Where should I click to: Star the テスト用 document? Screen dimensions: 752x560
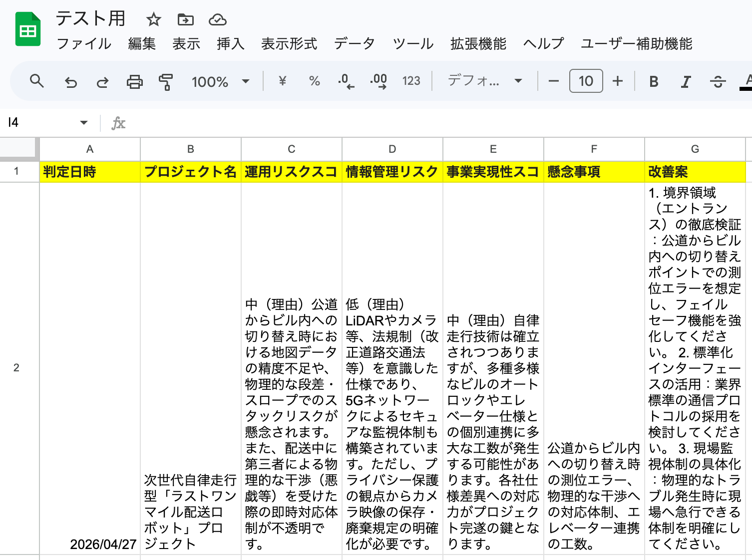(153, 20)
